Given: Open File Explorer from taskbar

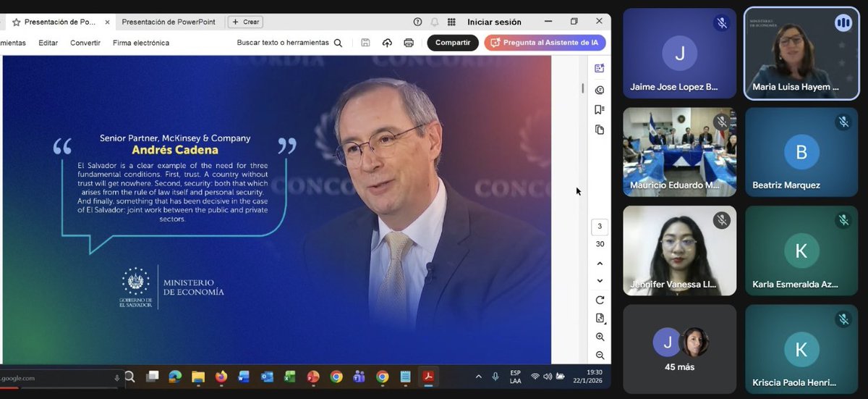Looking at the screenshot, I should point(198,377).
